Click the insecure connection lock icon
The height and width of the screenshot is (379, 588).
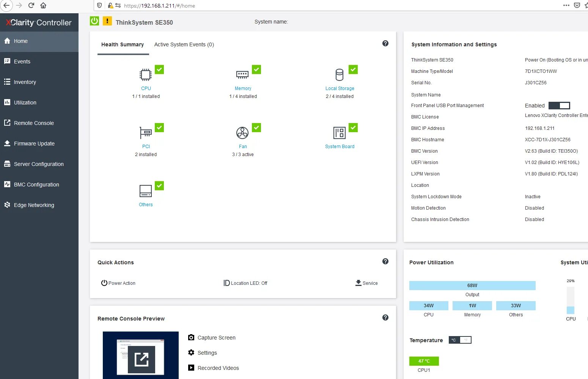(x=110, y=6)
